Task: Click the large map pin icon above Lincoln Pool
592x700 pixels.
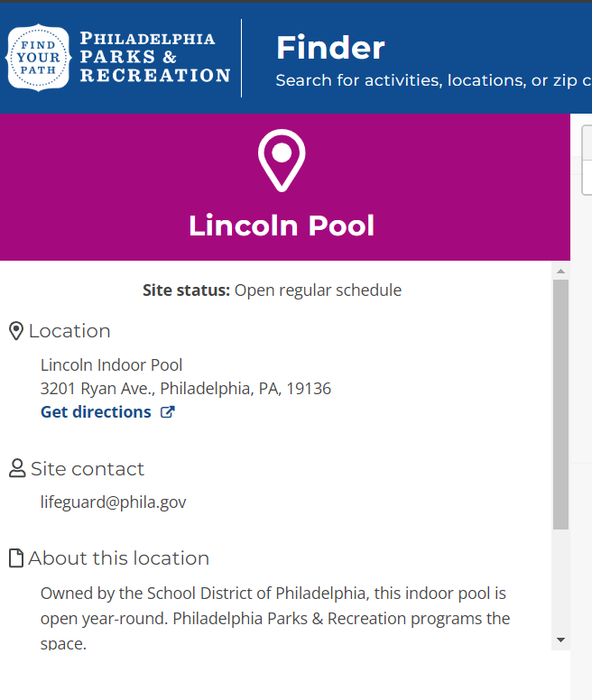Action: click(282, 160)
